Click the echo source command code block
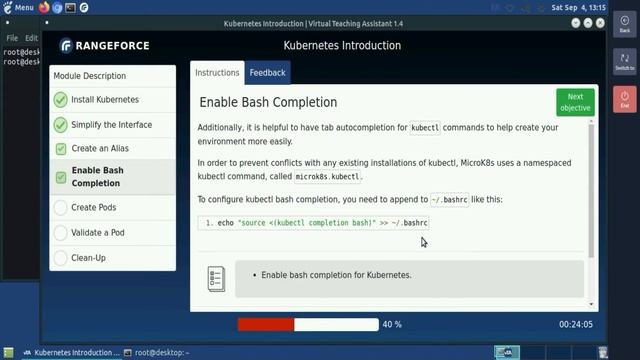This screenshot has width=640, height=360. click(x=313, y=223)
